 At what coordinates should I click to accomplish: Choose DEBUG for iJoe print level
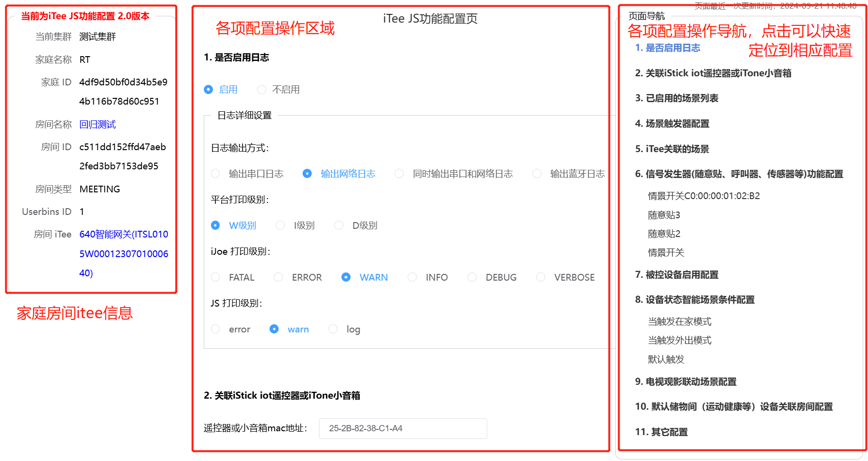pos(472,277)
